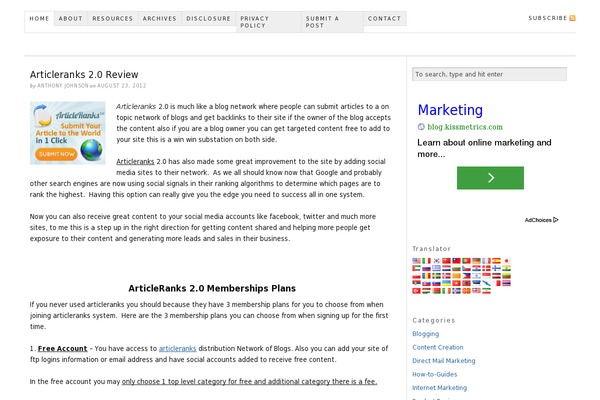Click the 'only choose 1 top level category' underlined text
Viewport: 600px width, 400px height.
click(x=249, y=382)
